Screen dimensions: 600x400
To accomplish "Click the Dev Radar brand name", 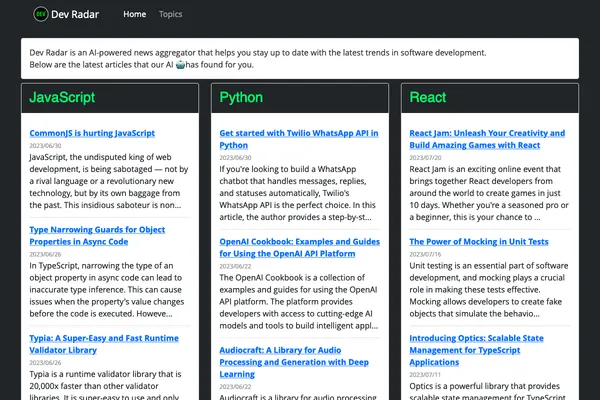I will click(79, 15).
